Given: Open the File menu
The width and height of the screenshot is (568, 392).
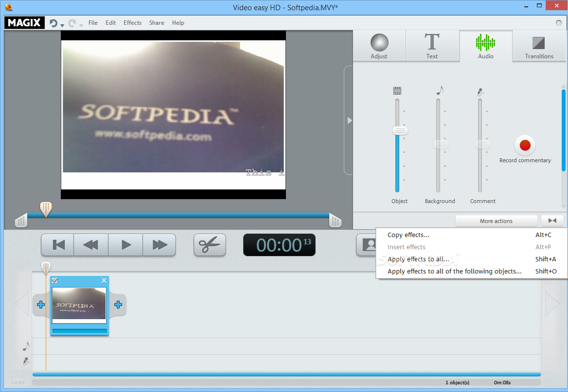Looking at the screenshot, I should pos(93,23).
